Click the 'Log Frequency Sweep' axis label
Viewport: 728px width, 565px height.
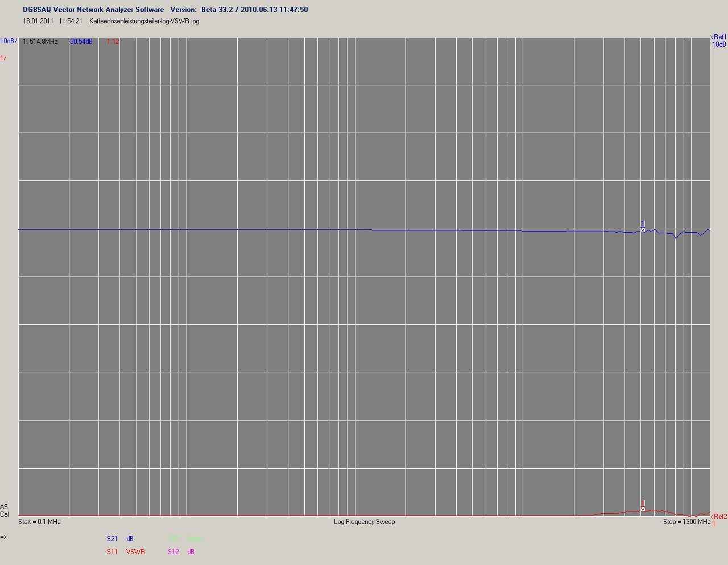pyautogui.click(x=364, y=522)
